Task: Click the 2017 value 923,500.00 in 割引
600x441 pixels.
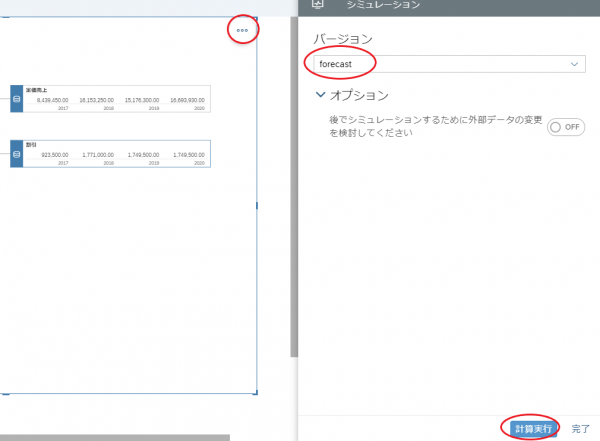Action: (52, 155)
